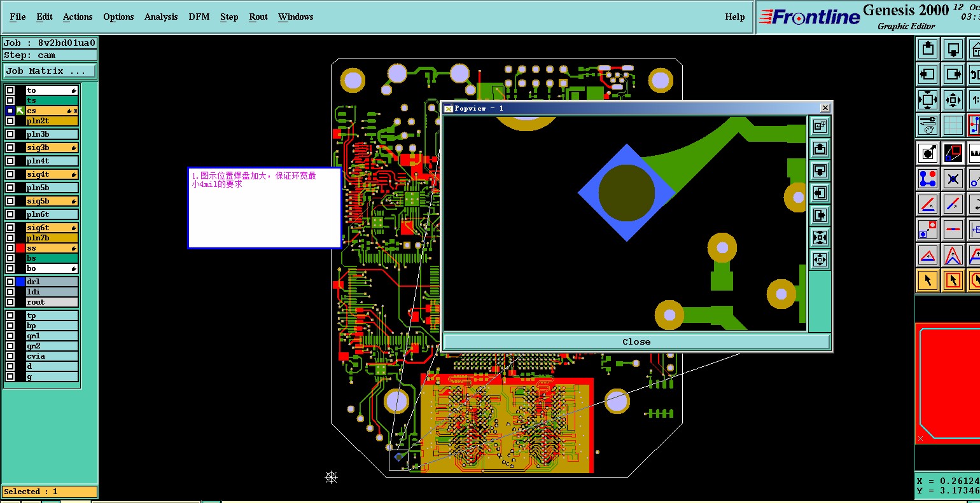Screen dimensions: 980x503
Task: Click the Chinese annotation note text box
Action: 265,208
